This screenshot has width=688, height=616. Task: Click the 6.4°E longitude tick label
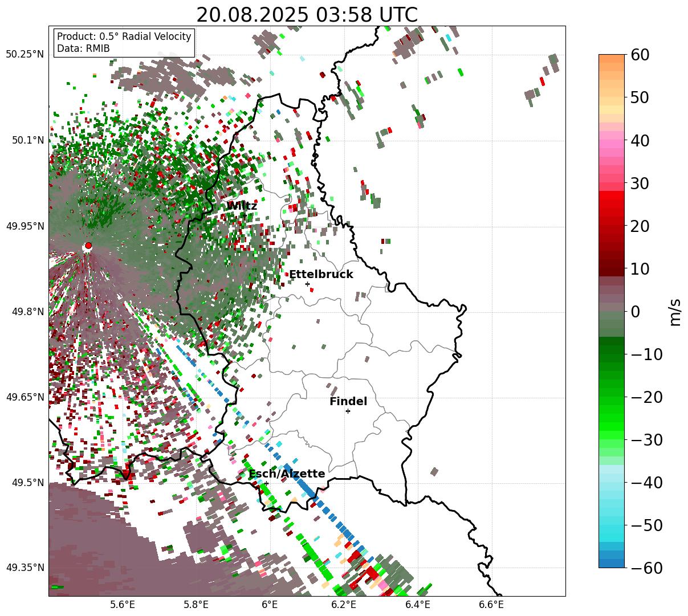[x=417, y=605]
